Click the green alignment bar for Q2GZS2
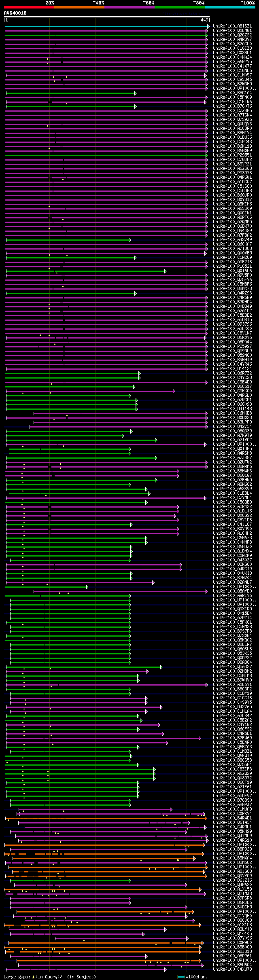Screen dimensions: 259x980 pyautogui.click(x=106, y=35)
